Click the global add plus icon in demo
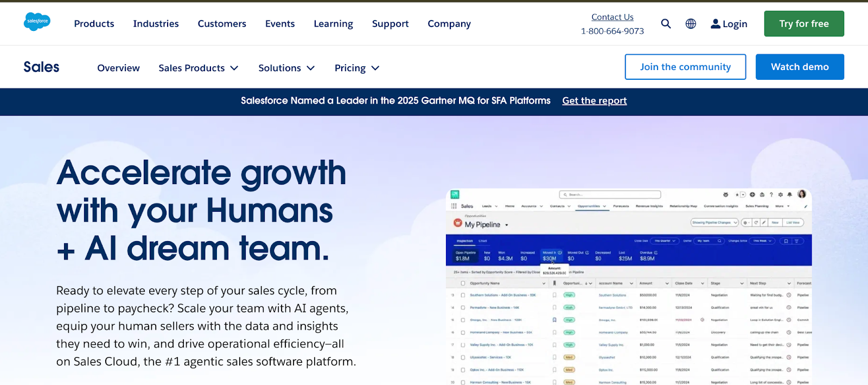 point(752,194)
